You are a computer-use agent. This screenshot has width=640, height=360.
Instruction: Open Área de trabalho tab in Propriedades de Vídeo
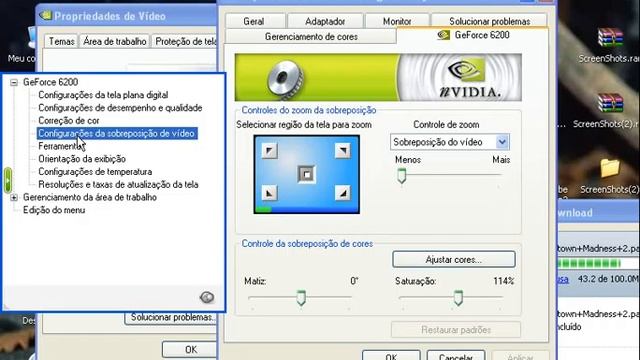115,41
